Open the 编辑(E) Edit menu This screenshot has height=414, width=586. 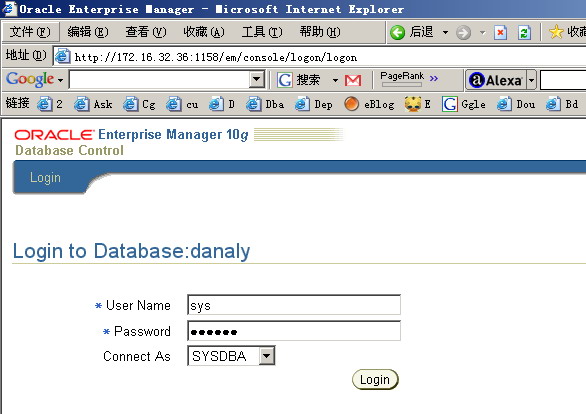pos(88,32)
